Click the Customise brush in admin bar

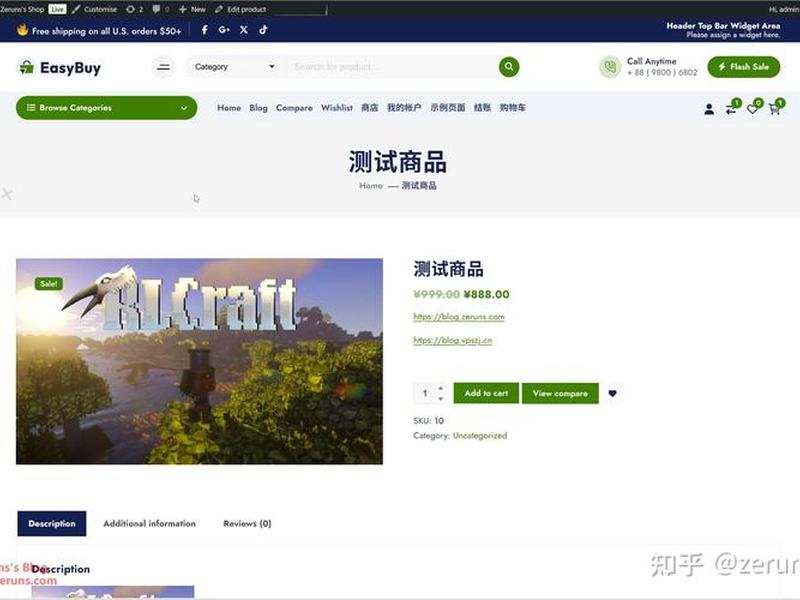pos(95,9)
